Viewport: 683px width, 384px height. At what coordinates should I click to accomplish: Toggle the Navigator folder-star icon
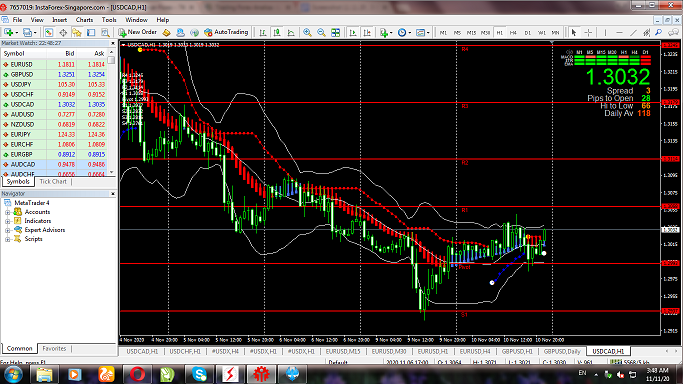(77, 32)
